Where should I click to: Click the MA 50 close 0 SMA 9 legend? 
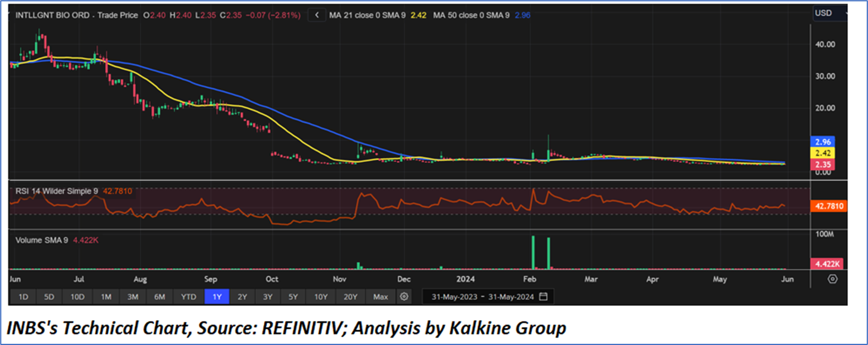[472, 15]
